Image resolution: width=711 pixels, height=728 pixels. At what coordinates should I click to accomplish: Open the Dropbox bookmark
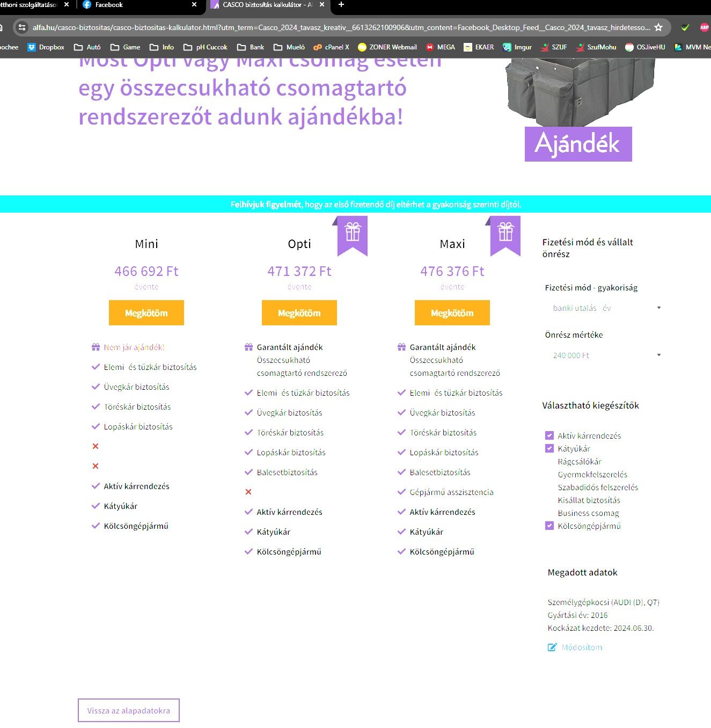pos(46,47)
